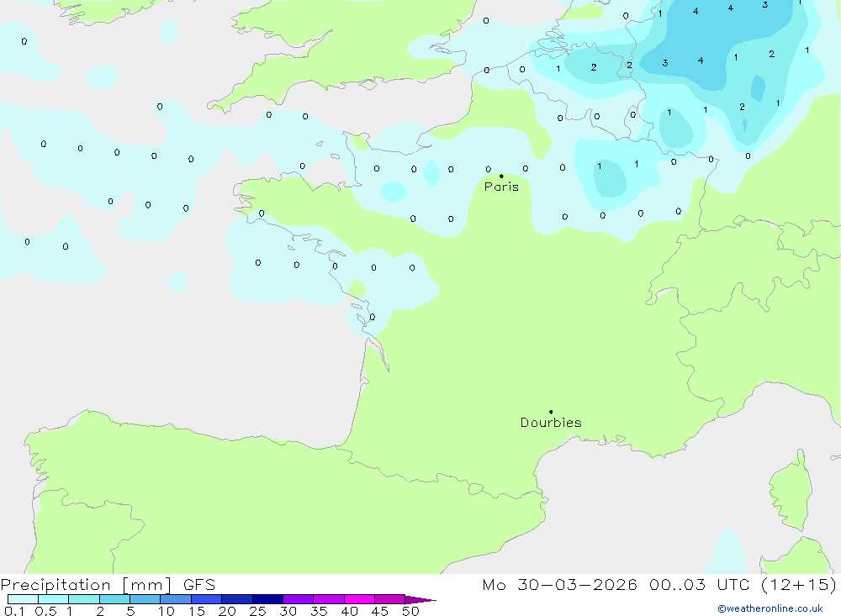This screenshot has height=616, width=841.
Task: Pick the 45–50 mm legend swatch
Action: (390, 599)
